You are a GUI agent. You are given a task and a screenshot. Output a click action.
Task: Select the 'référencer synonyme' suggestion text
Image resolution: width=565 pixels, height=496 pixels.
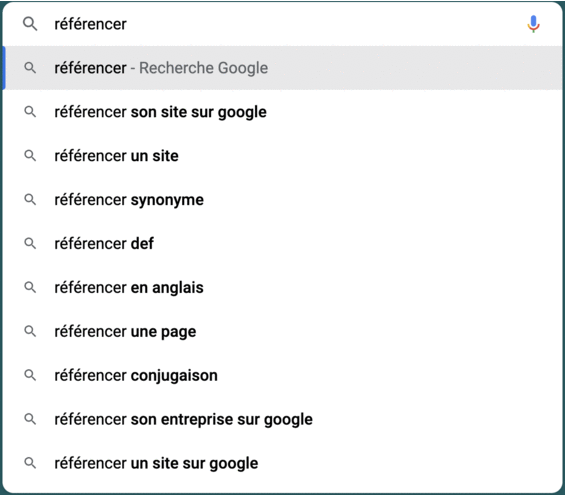click(129, 200)
